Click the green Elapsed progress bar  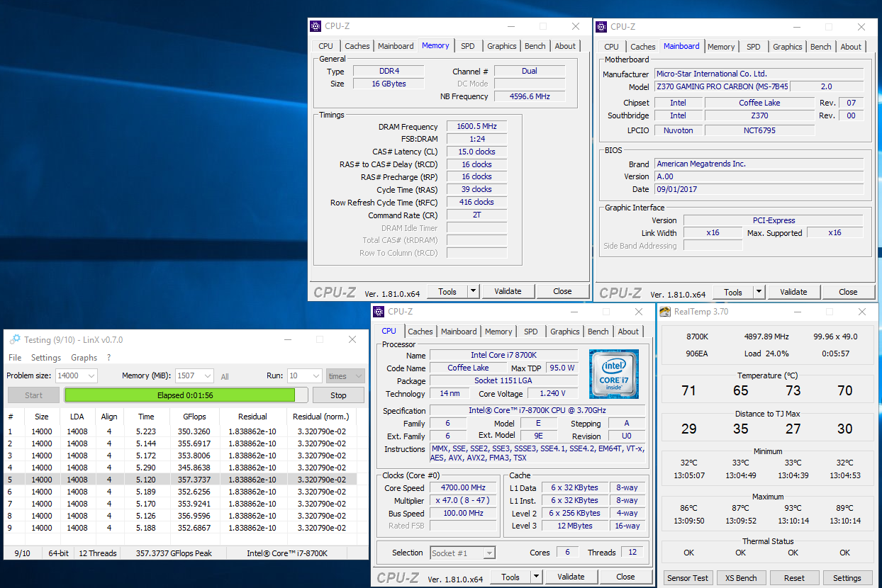[x=179, y=395]
